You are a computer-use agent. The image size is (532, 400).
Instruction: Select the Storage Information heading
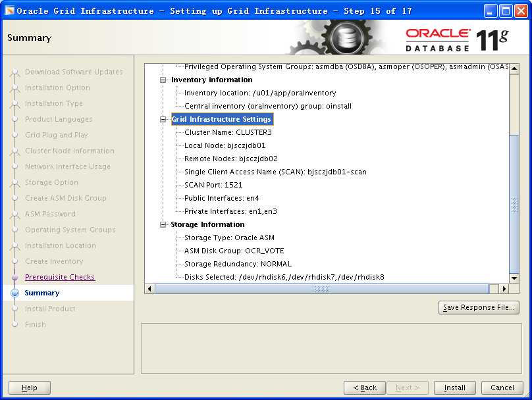pos(207,224)
